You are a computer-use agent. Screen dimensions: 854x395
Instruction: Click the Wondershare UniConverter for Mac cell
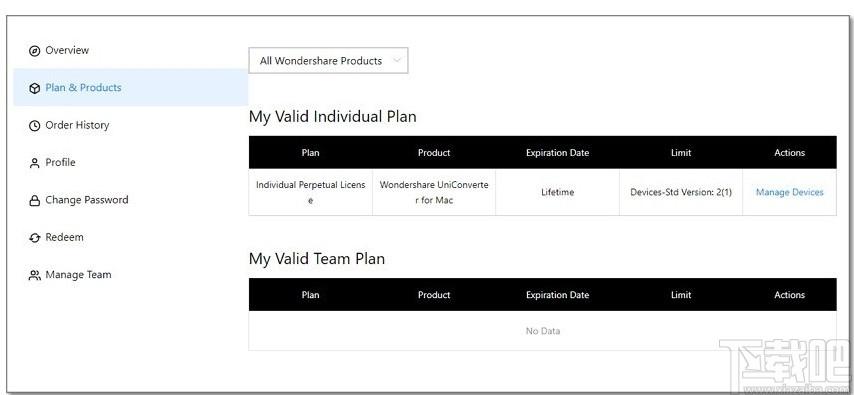(x=434, y=192)
